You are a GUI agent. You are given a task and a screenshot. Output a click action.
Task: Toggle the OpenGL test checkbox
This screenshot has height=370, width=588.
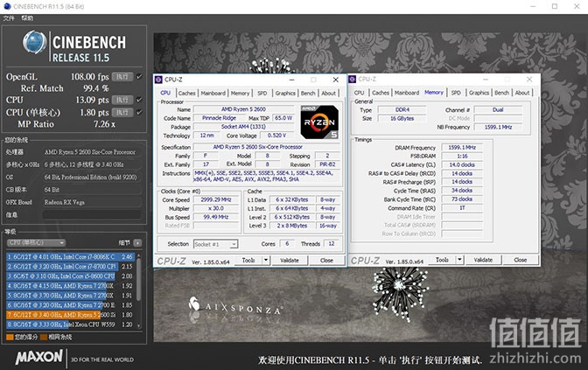pyautogui.click(x=139, y=76)
